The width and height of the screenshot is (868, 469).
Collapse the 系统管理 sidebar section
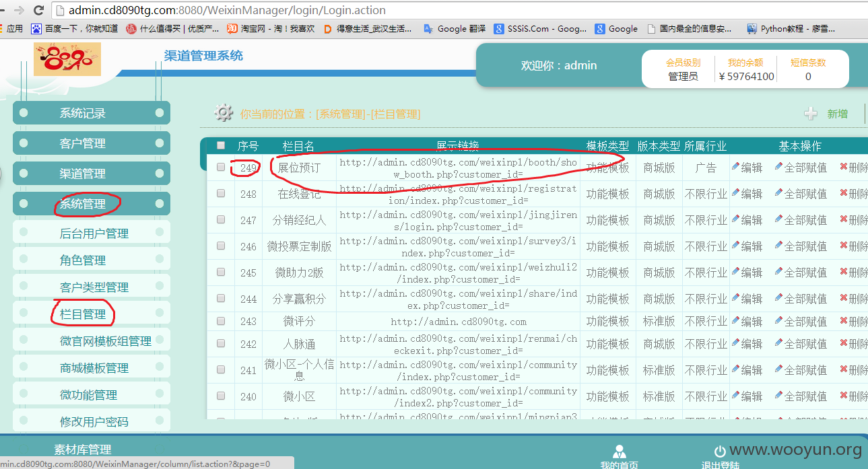coord(92,204)
